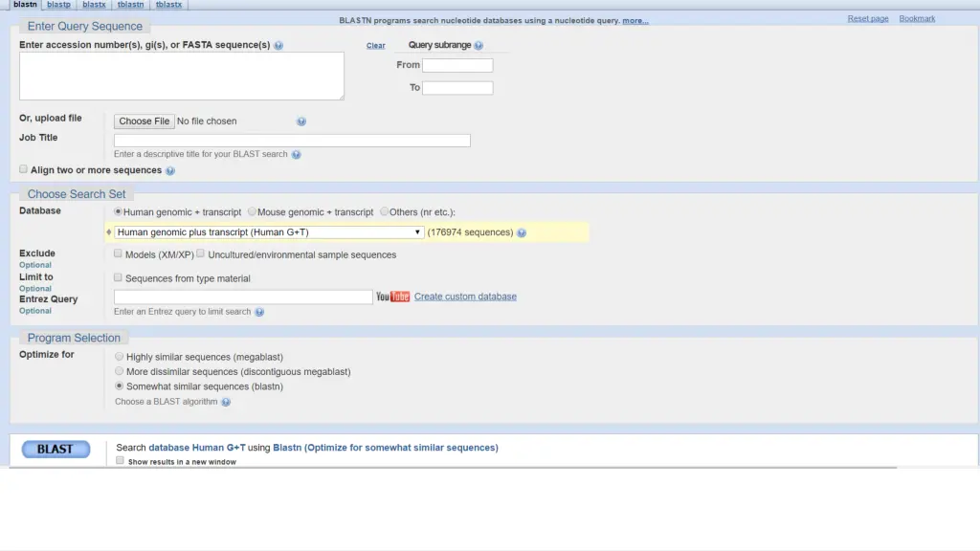Select Human genomic + transcript database
The height and width of the screenshot is (551, 980).
click(118, 211)
